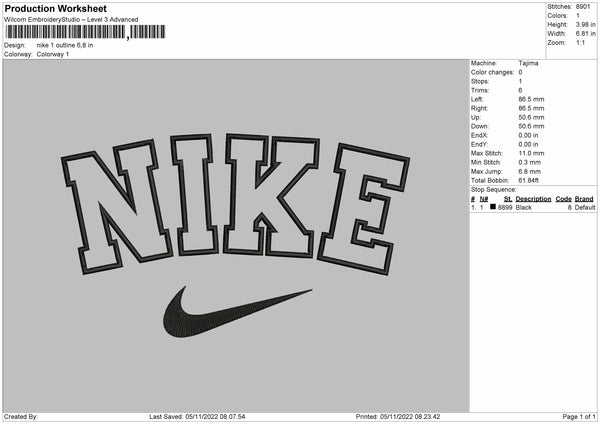Select the Color changes value 0
The height and width of the screenshot is (424, 600).
pyautogui.click(x=520, y=72)
